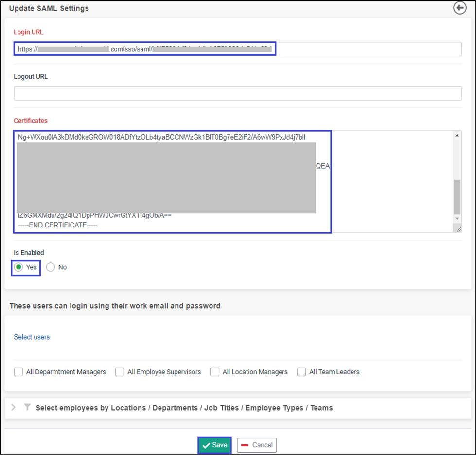This screenshot has height=455, width=476.
Task: Select the No option under Is Enabled
Action: tap(51, 267)
